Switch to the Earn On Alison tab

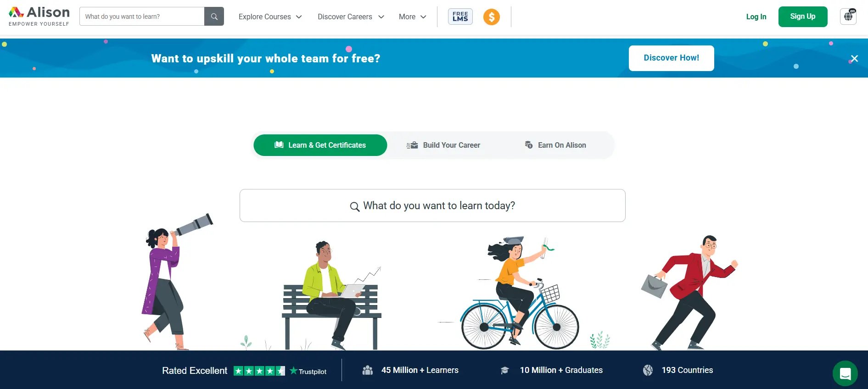tap(555, 145)
